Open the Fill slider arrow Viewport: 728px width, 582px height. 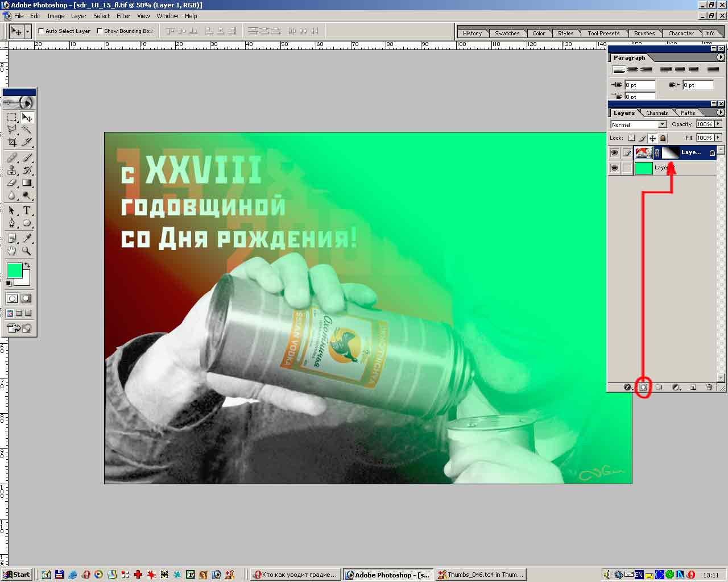718,138
